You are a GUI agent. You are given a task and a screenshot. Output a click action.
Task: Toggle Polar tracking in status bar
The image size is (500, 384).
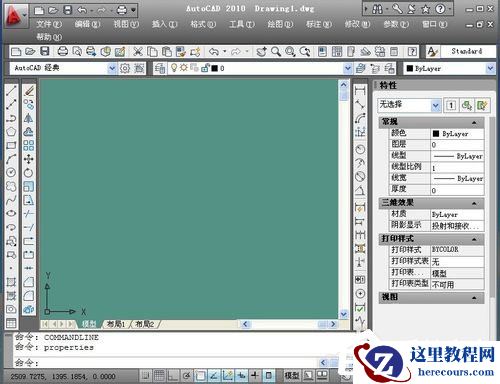click(x=186, y=376)
